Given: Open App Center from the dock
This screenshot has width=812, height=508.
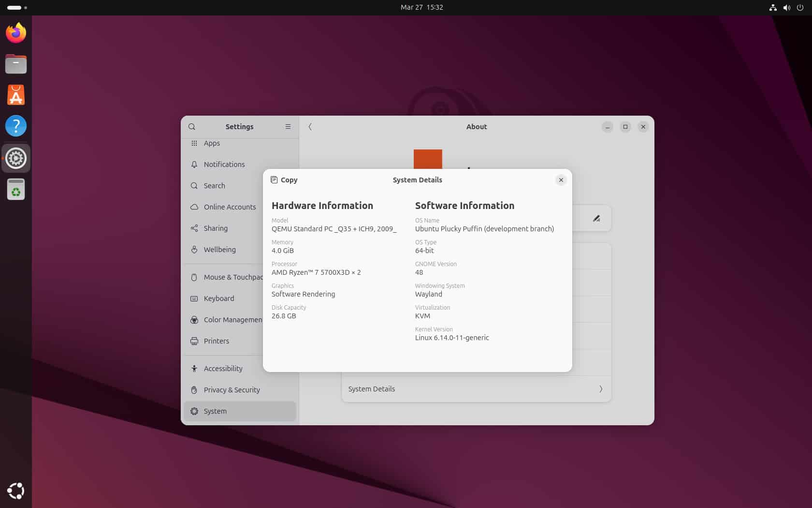Looking at the screenshot, I should point(15,95).
